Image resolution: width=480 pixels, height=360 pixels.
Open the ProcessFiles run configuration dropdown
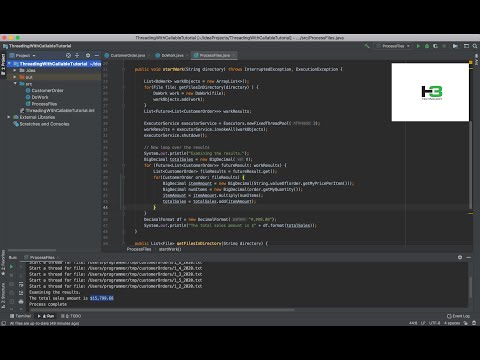pos(393,46)
